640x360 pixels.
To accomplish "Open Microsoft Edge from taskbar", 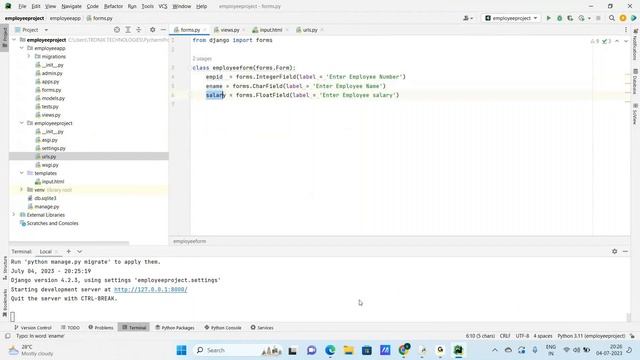I will click(x=330, y=350).
